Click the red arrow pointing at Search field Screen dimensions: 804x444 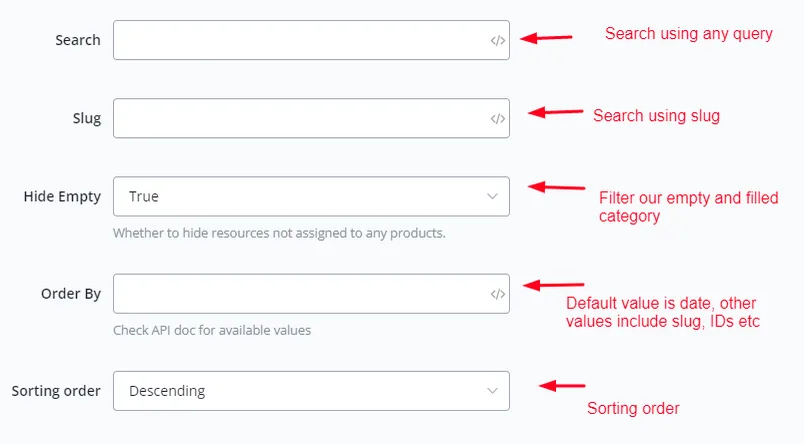pyautogui.click(x=546, y=38)
